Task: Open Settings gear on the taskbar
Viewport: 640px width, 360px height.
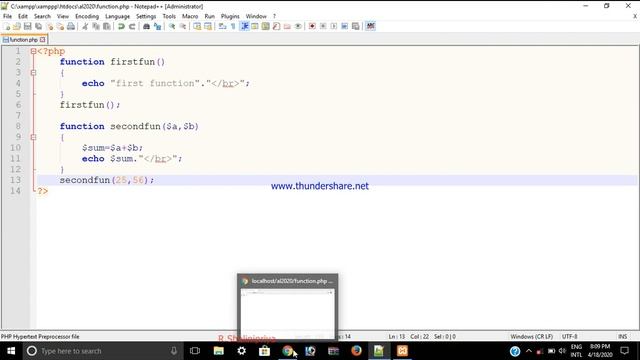Action: (x=242, y=351)
